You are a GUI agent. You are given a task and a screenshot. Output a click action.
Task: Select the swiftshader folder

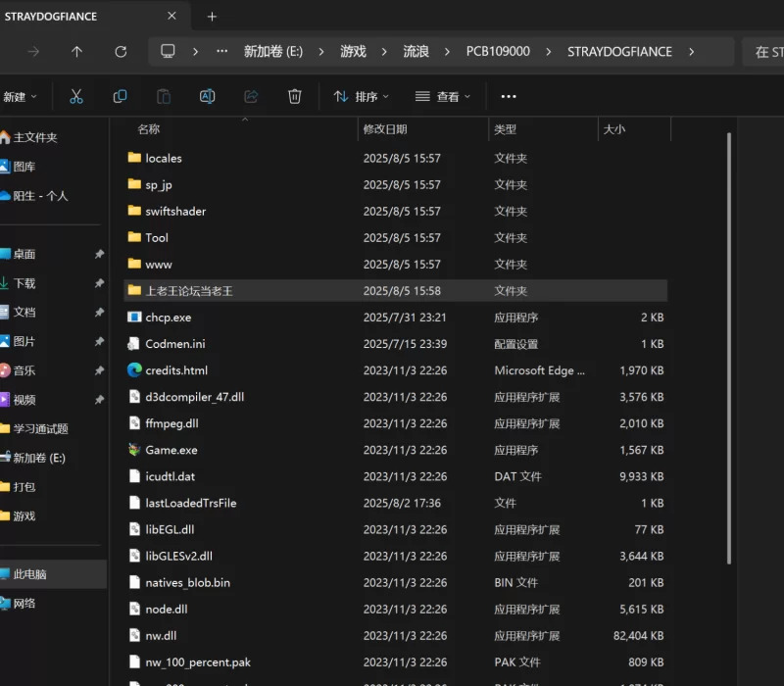click(395, 211)
